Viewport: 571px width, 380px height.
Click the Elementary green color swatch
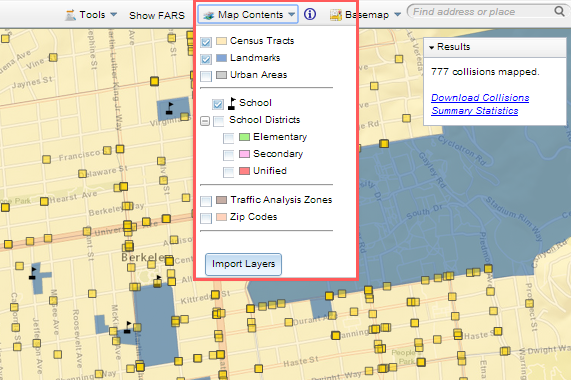pyautogui.click(x=244, y=137)
